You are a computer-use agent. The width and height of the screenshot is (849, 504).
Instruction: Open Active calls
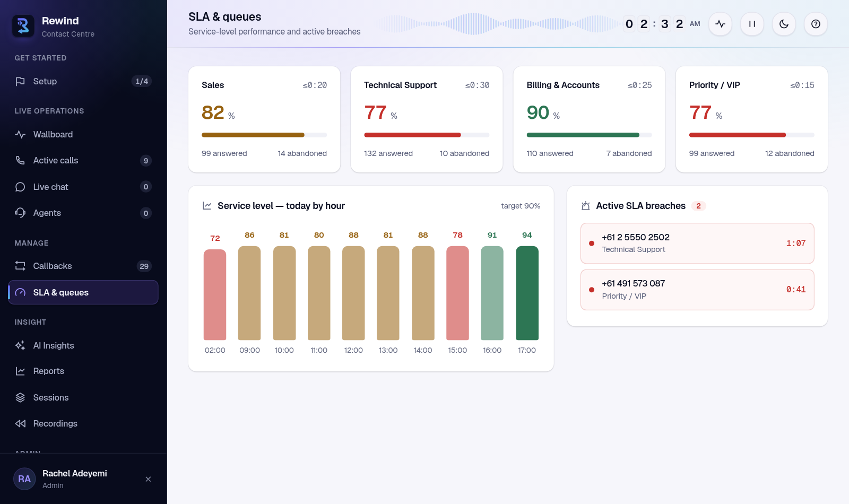pos(83,160)
